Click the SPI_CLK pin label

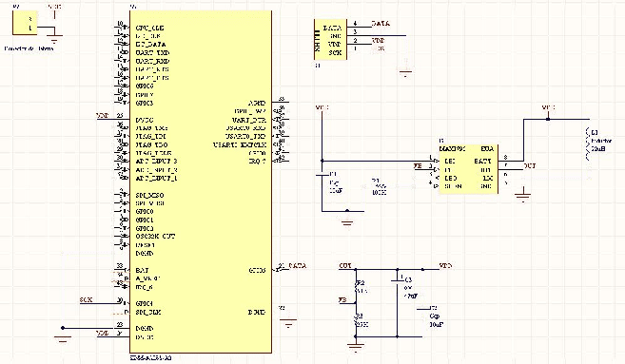point(148,313)
